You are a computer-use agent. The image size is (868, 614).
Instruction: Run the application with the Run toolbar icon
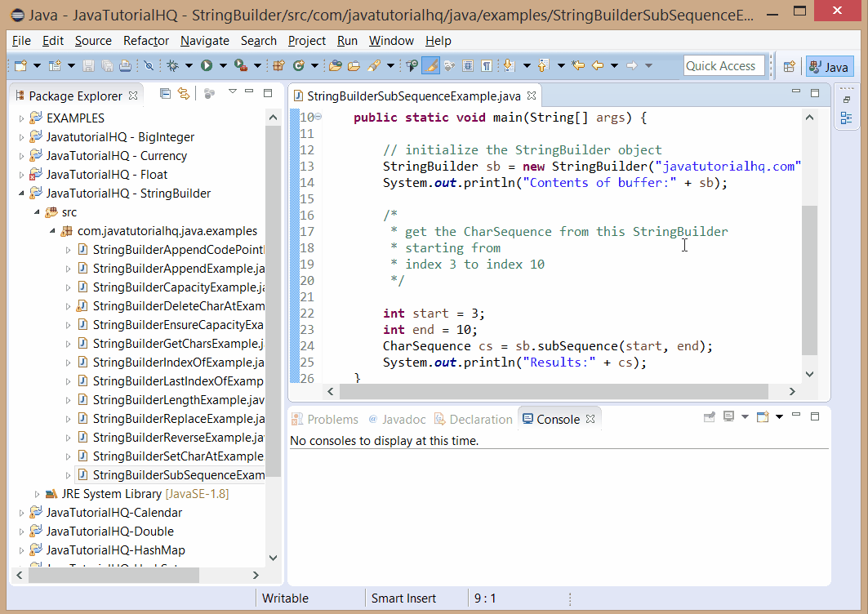coord(205,64)
